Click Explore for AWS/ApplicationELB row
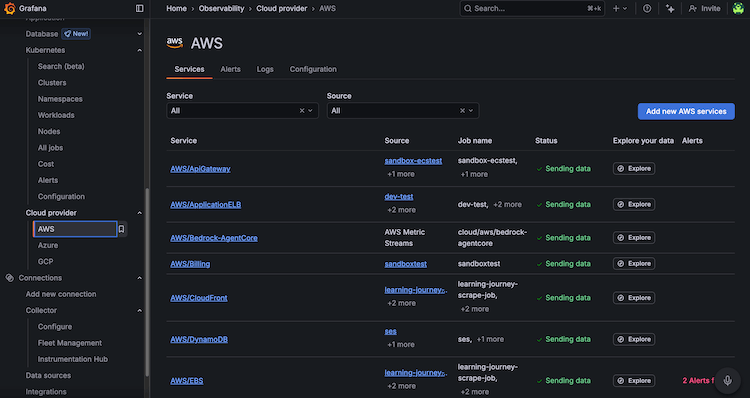 pyautogui.click(x=634, y=204)
